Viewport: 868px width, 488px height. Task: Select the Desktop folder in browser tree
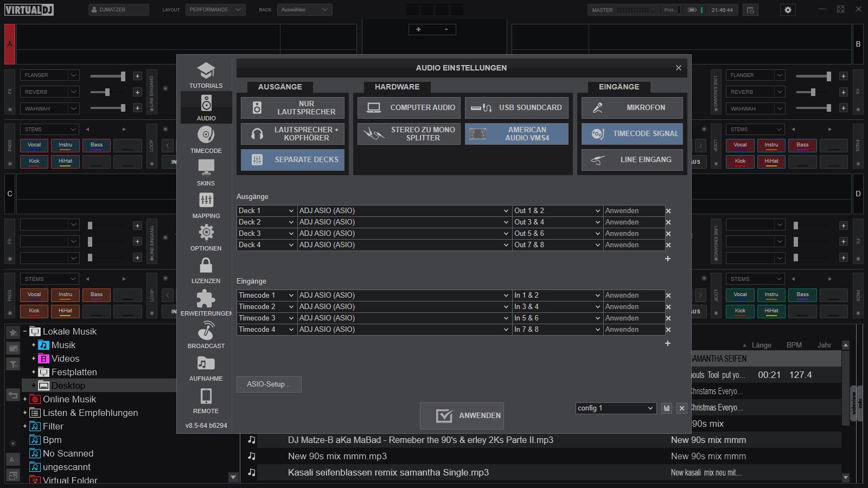click(68, 386)
